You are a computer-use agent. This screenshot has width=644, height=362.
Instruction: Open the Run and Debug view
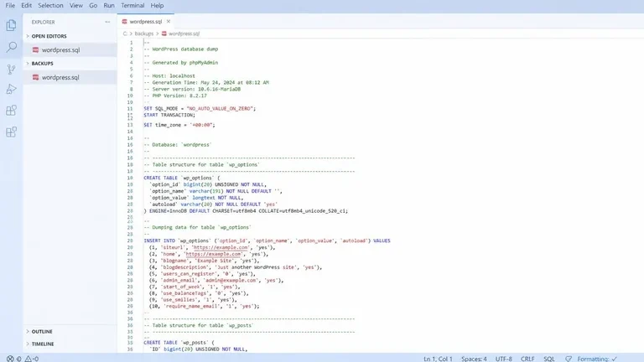pos(11,89)
